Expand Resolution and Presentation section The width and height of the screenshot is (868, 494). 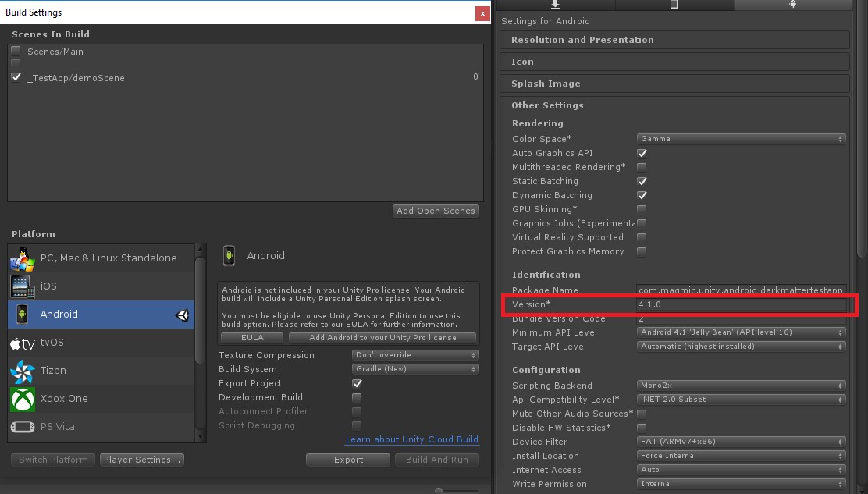[x=674, y=40]
